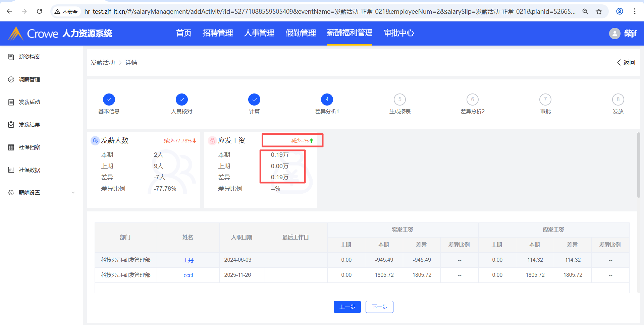The image size is (644, 325).
Task: Click the 薪酬设置 gear icon
Action: (11, 193)
